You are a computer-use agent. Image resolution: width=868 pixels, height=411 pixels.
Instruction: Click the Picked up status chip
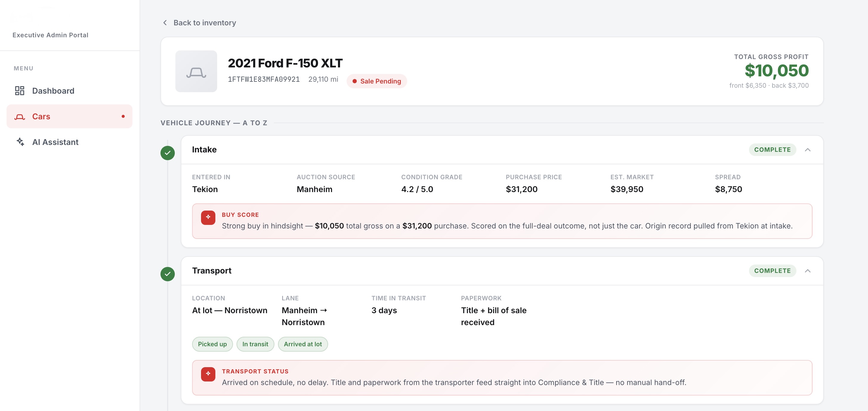(x=212, y=344)
